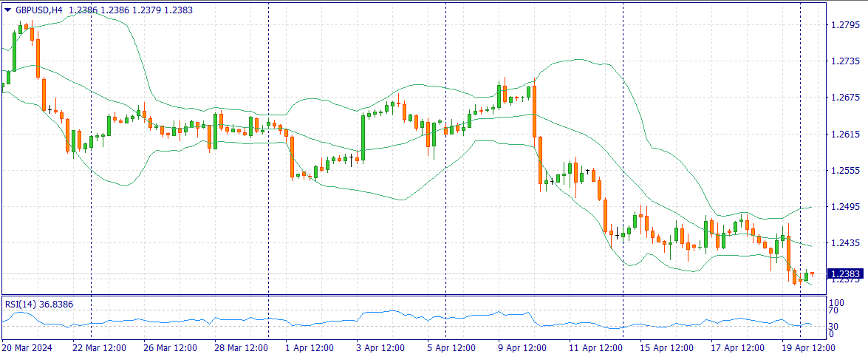The width and height of the screenshot is (868, 357).
Task: Select the 1.2675 level on price scale
Action: 844,98
